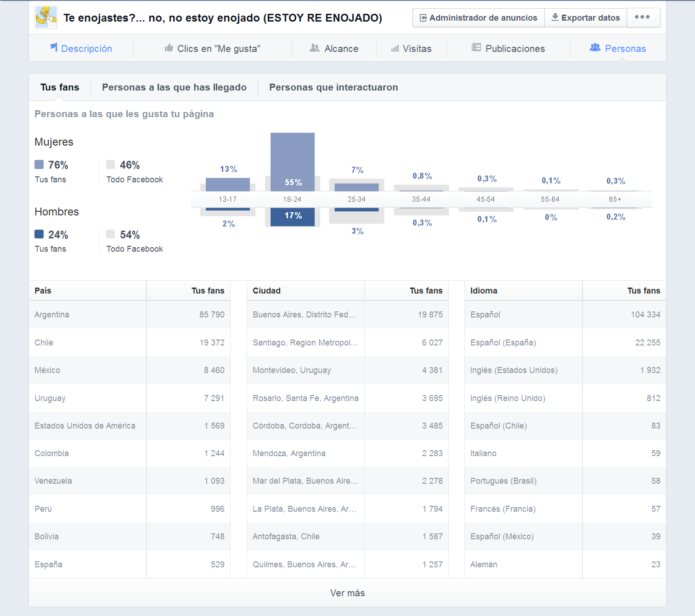The height and width of the screenshot is (616, 695).
Task: Select the Tus fans sub-tab
Action: click(x=60, y=87)
